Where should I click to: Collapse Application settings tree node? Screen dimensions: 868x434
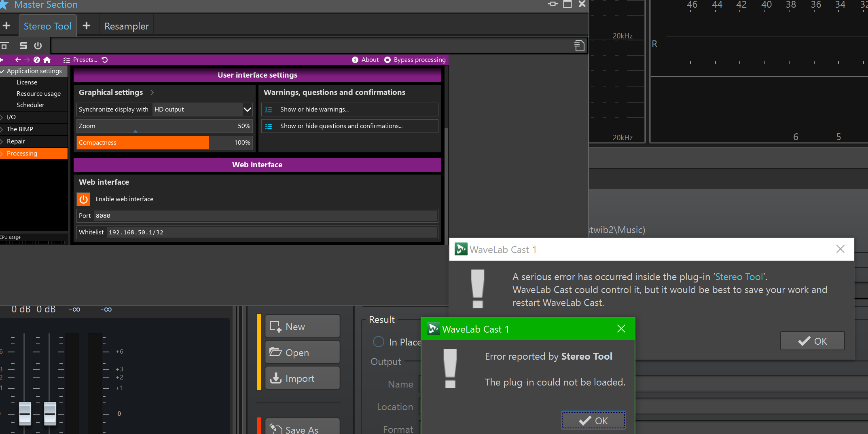2,71
